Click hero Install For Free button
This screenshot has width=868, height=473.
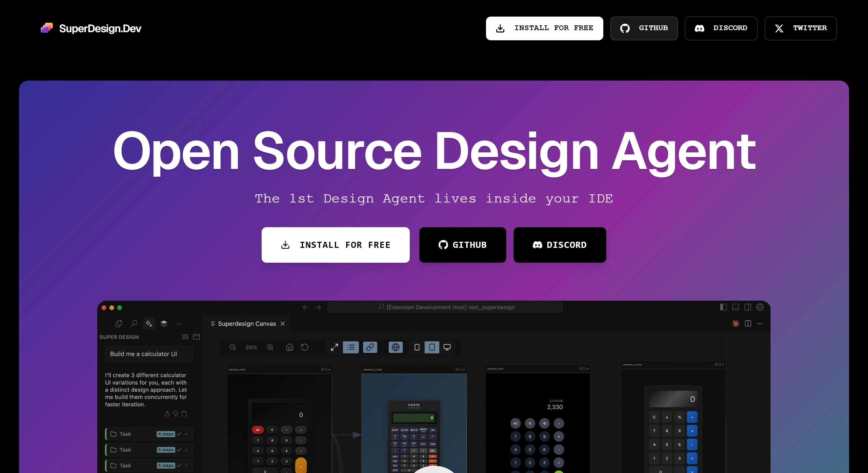click(x=335, y=245)
